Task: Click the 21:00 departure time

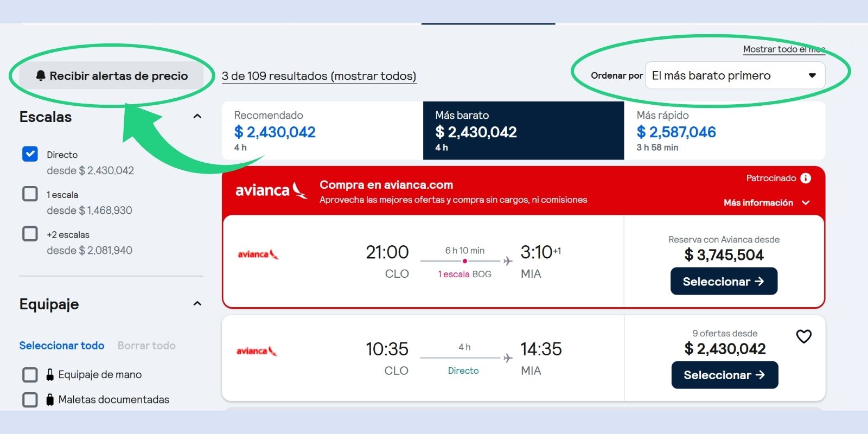Action: [387, 252]
